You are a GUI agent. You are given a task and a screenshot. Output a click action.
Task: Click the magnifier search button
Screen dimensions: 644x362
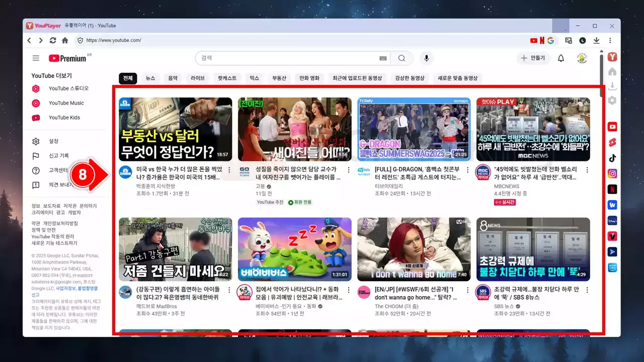[401, 58]
